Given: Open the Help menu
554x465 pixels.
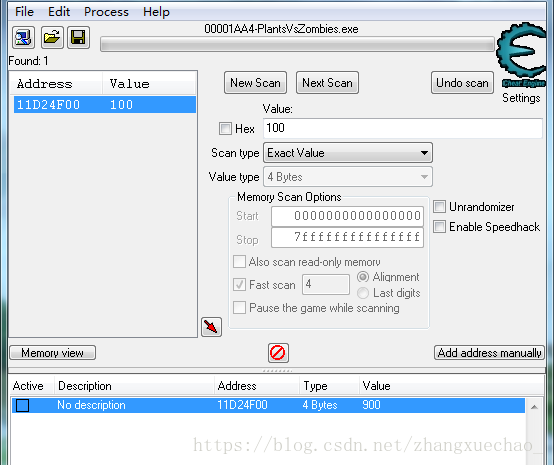Looking at the screenshot, I should [x=156, y=12].
